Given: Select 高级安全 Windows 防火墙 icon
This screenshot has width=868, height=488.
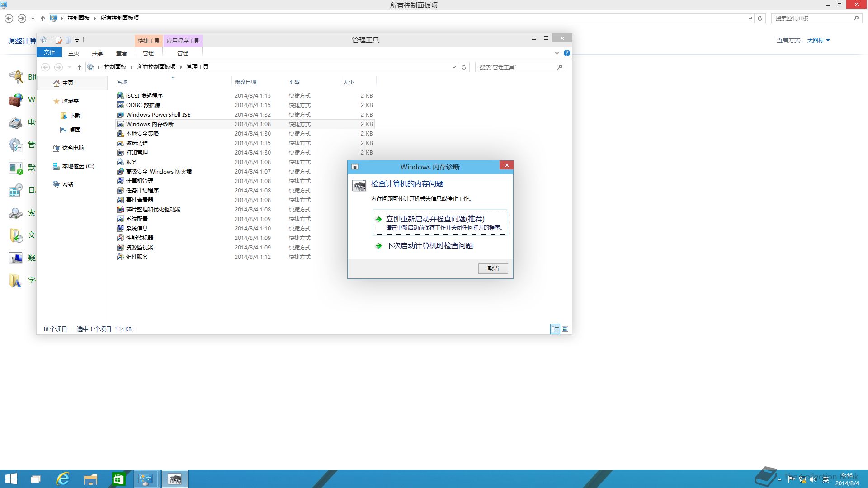Looking at the screenshot, I should (x=120, y=171).
